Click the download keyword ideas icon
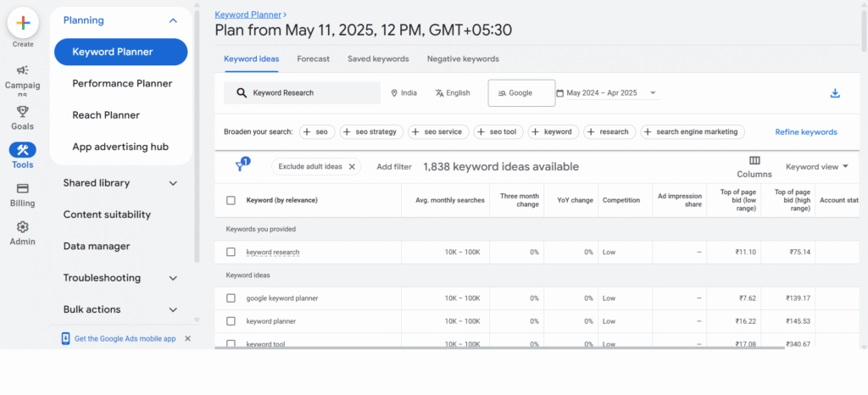The width and height of the screenshot is (868, 395). click(835, 93)
